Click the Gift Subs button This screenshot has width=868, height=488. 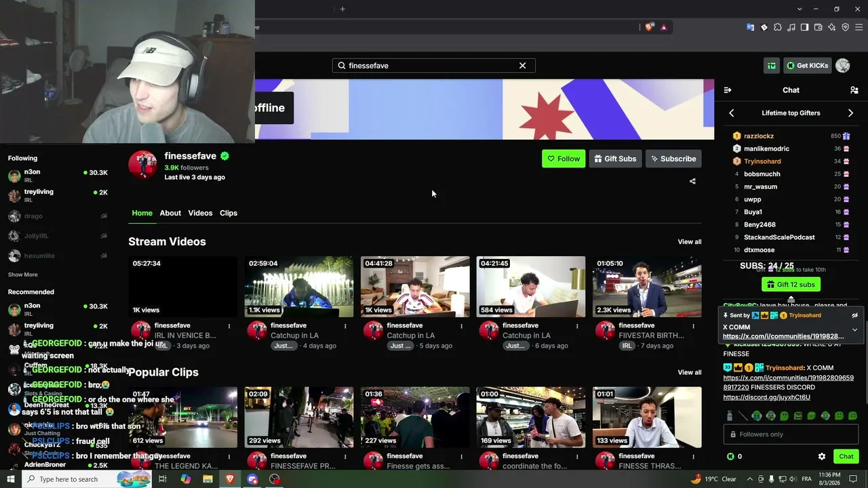[x=615, y=159]
